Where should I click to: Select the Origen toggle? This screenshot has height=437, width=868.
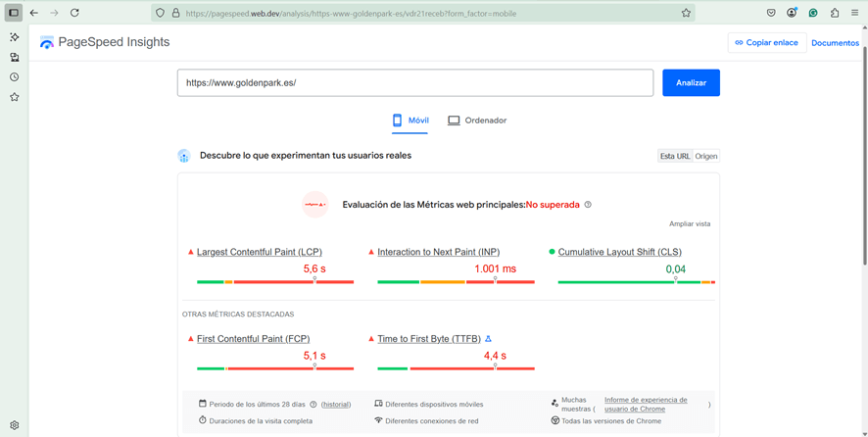pos(706,156)
